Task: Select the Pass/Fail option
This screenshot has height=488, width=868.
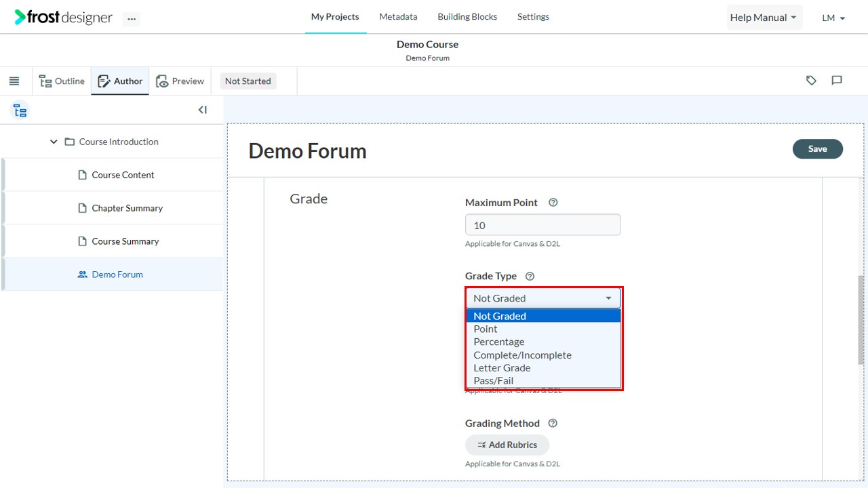Action: (543, 381)
